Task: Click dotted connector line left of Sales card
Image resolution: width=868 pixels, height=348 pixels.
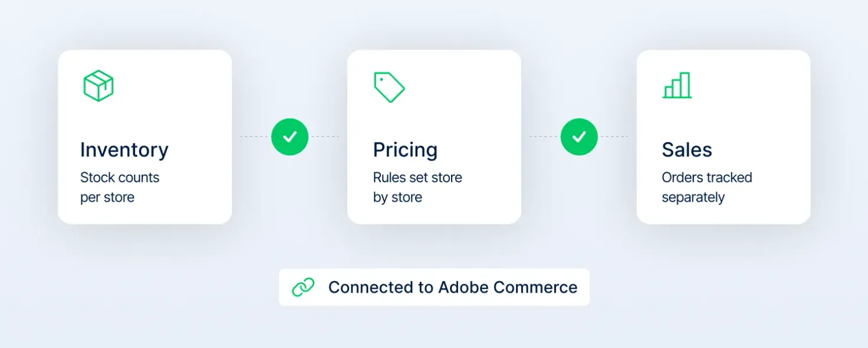Action: tap(613, 137)
